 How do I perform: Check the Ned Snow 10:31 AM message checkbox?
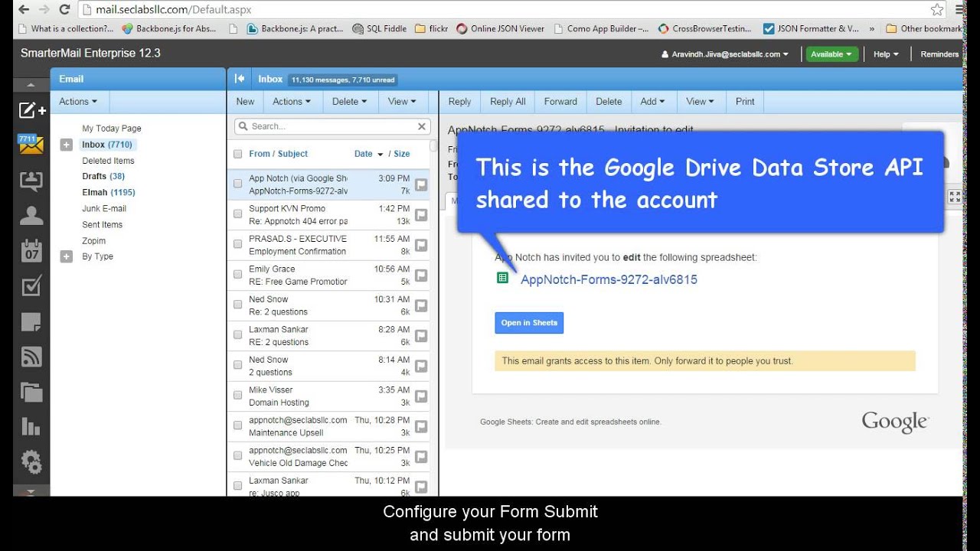pos(237,305)
